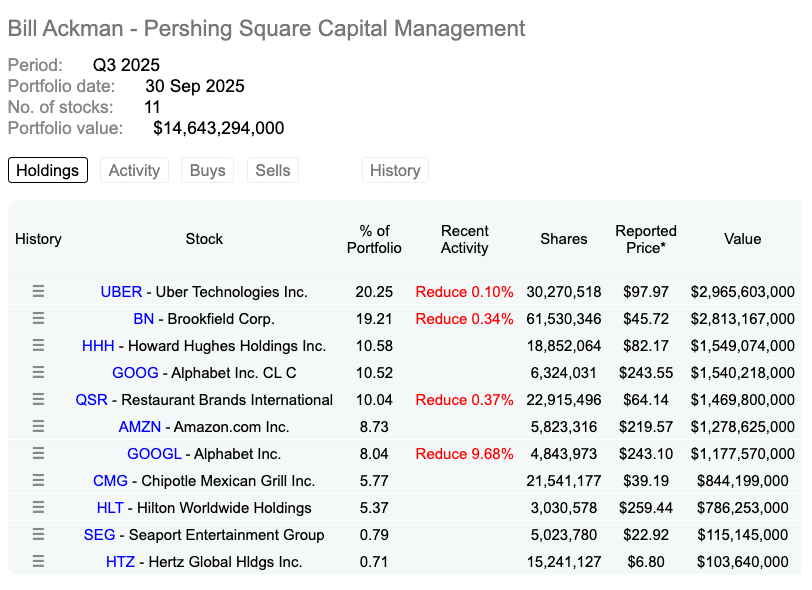Open history for Hertz Global Hldgs row
This screenshot has width=812, height=590.
(x=38, y=561)
